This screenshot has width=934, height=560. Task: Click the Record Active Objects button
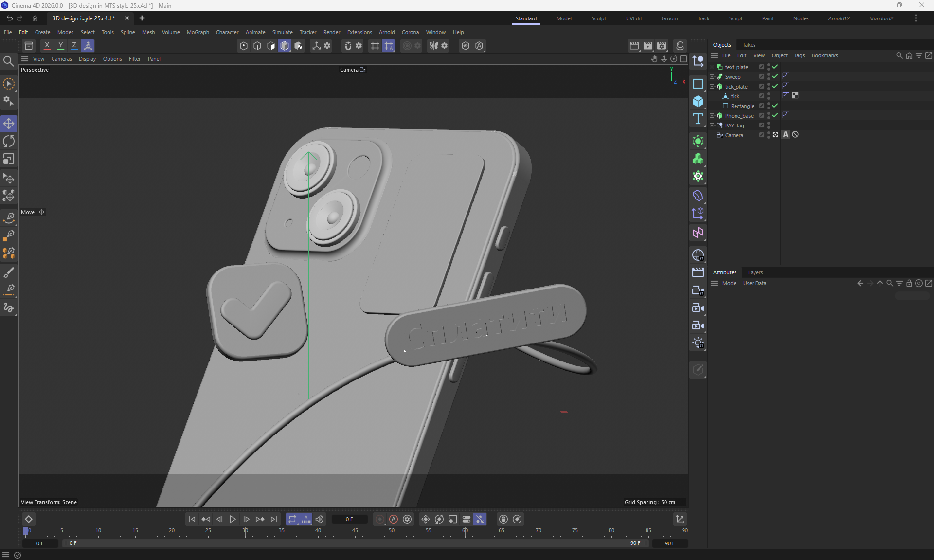380,519
